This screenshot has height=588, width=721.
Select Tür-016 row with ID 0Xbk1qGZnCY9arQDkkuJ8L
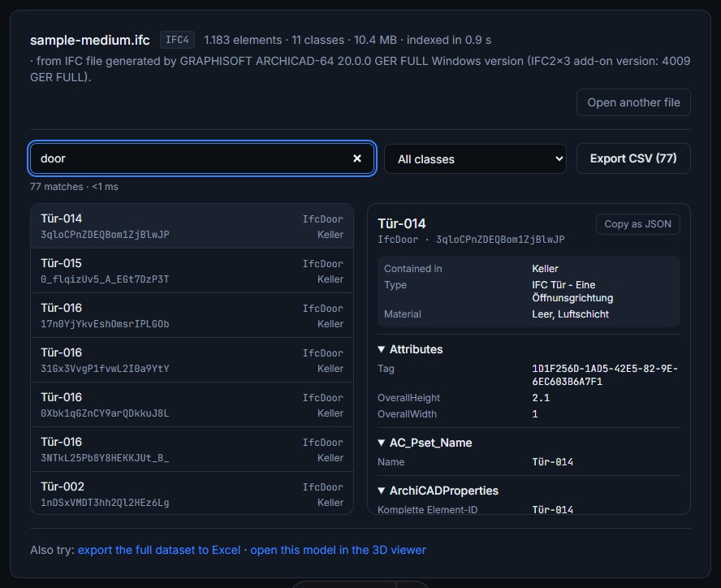[x=192, y=404]
